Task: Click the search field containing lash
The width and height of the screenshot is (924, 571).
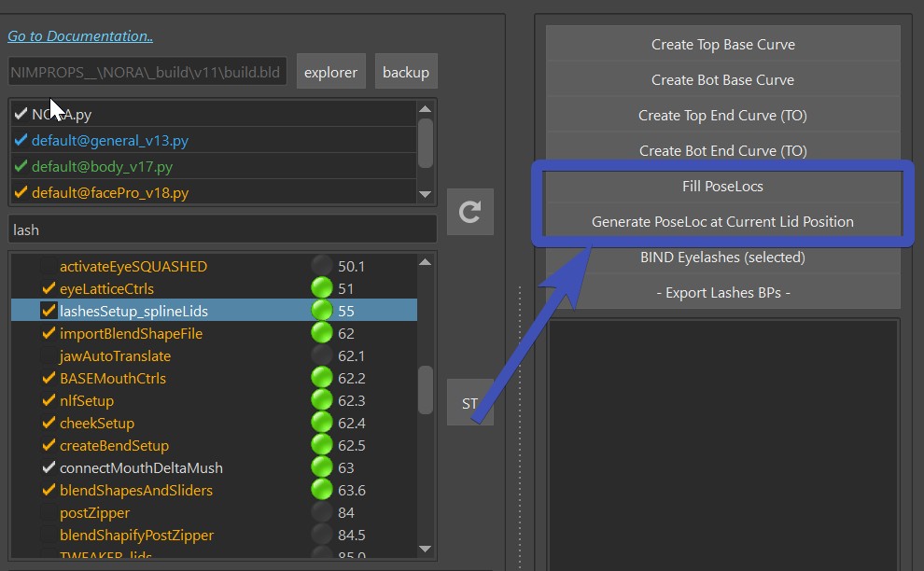Action: click(x=222, y=230)
